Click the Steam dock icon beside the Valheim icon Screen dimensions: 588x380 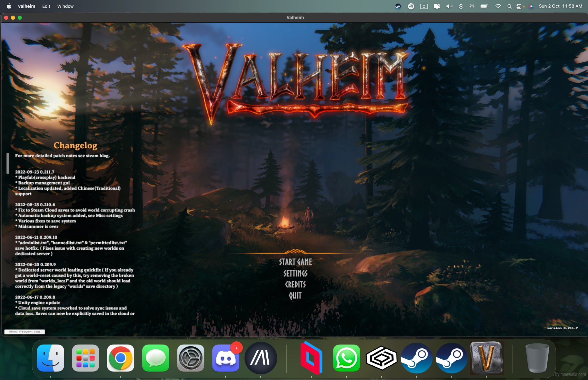tap(451, 358)
